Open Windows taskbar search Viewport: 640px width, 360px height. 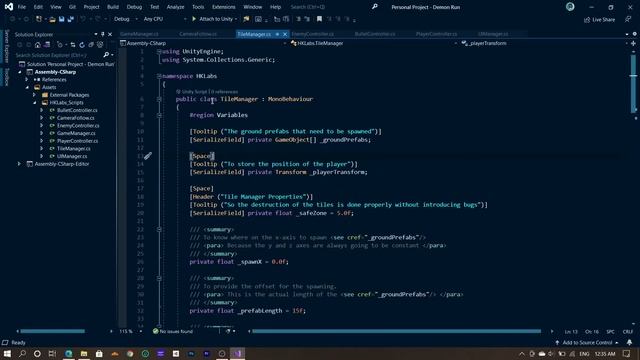pyautogui.click(x=22, y=353)
